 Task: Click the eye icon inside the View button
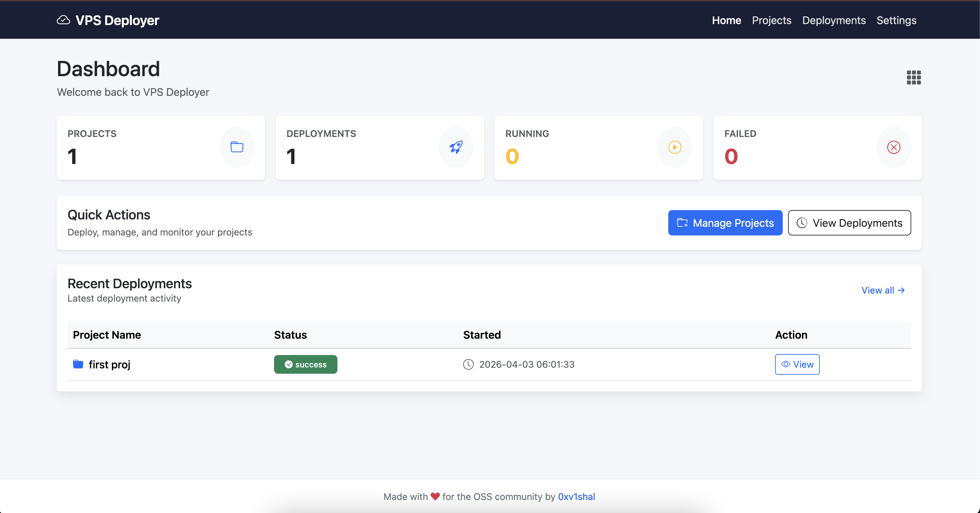[x=786, y=364]
